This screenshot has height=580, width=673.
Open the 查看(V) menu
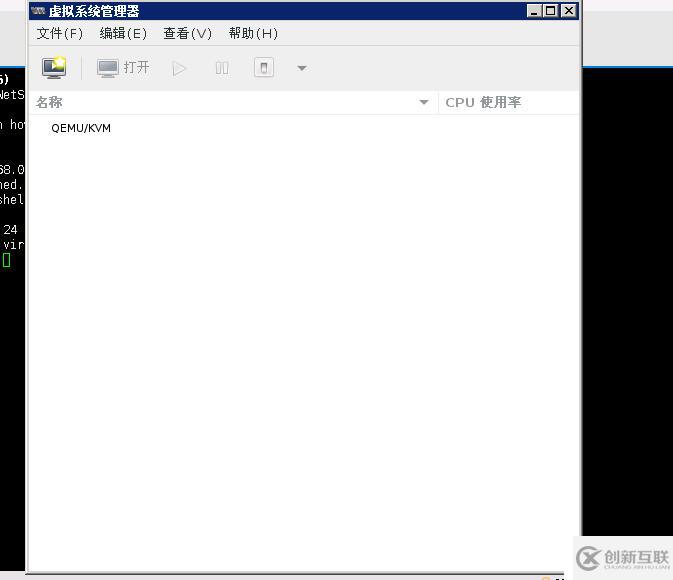[188, 33]
